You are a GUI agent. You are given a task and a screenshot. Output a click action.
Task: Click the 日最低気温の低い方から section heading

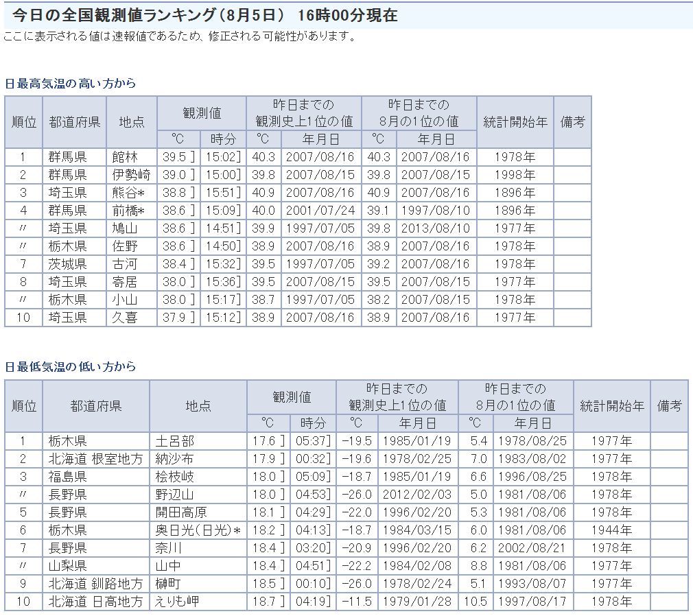[71, 367]
